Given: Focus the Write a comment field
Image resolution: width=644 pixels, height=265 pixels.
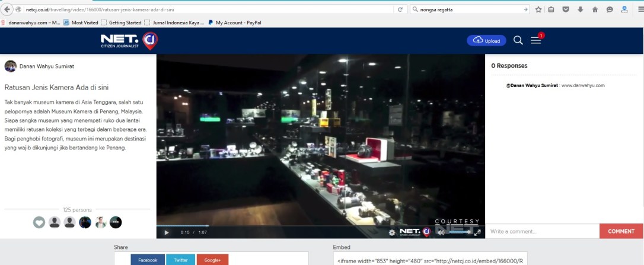Looking at the screenshot, I should point(542,231).
